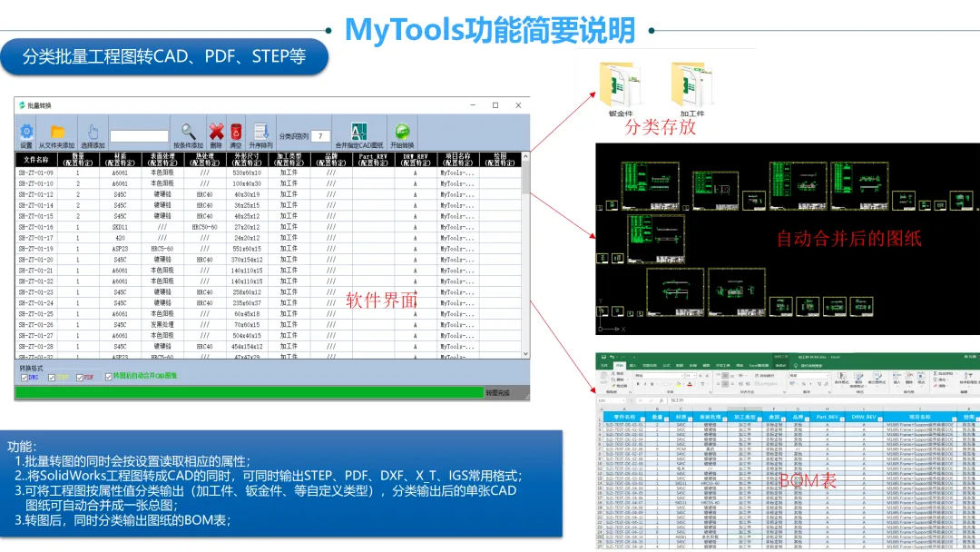This screenshot has height=552, width=980.
Task: Click Excel yellow fill color icon
Action: (x=678, y=384)
